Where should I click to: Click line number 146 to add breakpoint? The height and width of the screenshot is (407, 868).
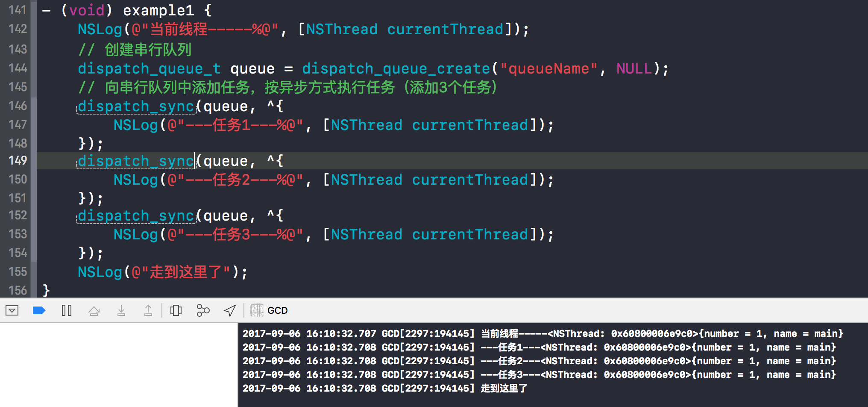18,106
